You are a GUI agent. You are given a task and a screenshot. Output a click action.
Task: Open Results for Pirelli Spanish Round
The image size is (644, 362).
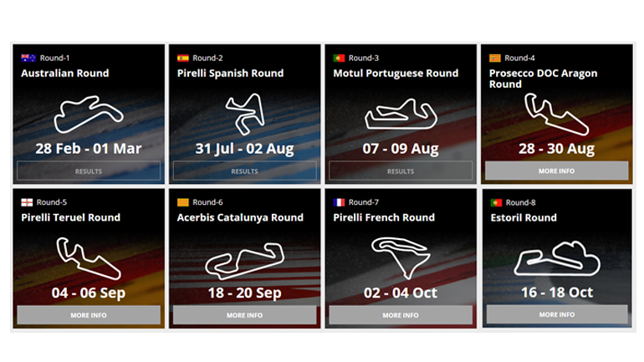click(x=244, y=171)
